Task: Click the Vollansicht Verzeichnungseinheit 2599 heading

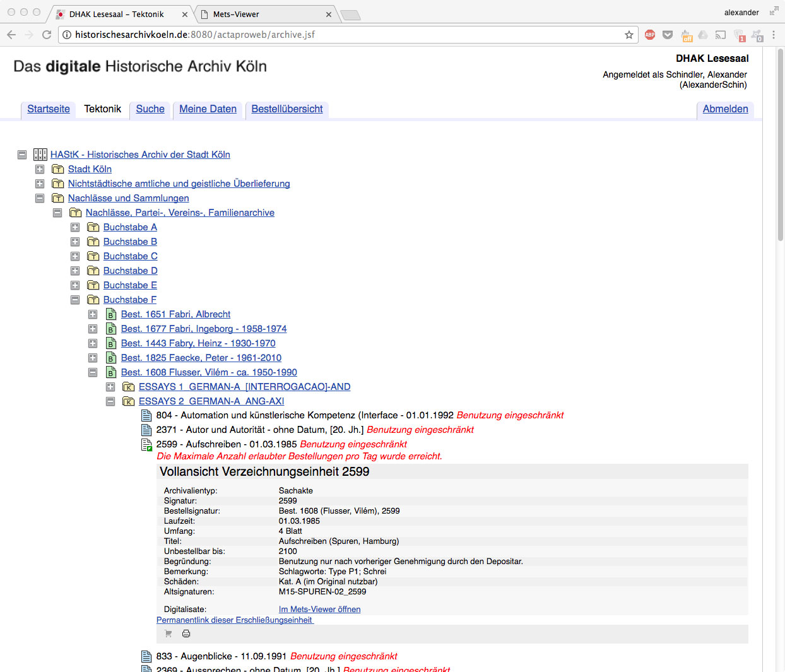Action: point(264,471)
